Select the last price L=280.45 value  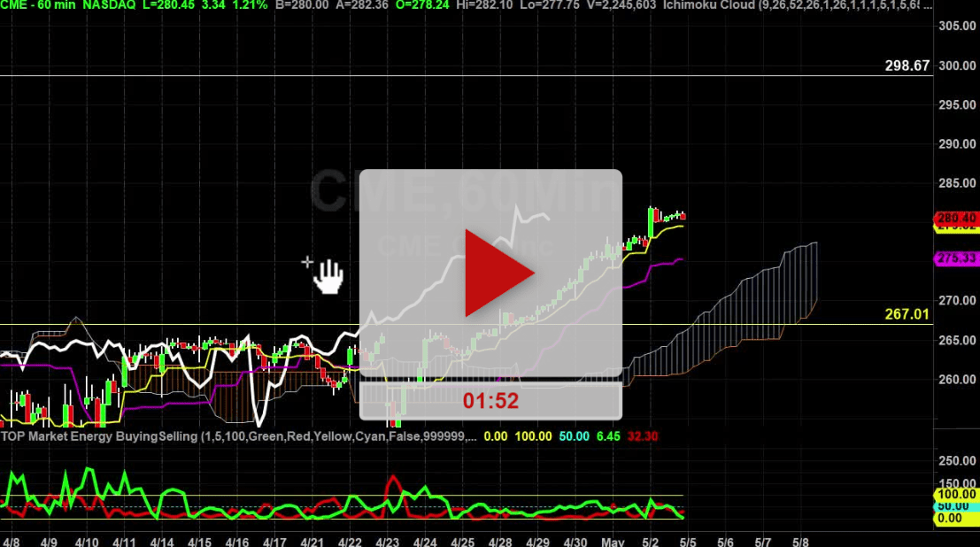point(169,5)
